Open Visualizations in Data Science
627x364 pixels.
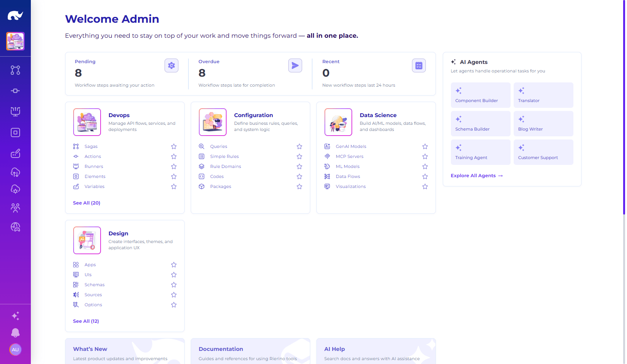click(x=351, y=186)
